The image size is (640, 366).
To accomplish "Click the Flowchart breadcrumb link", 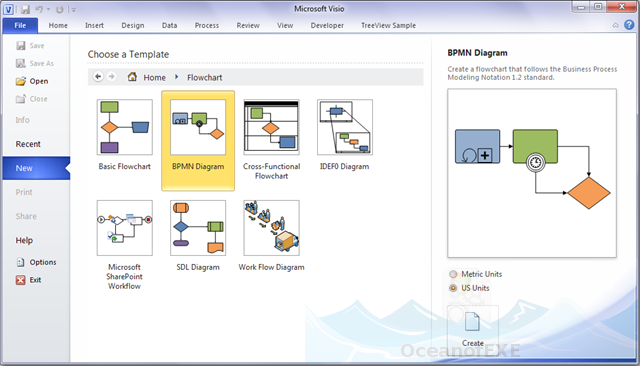I will tap(204, 78).
